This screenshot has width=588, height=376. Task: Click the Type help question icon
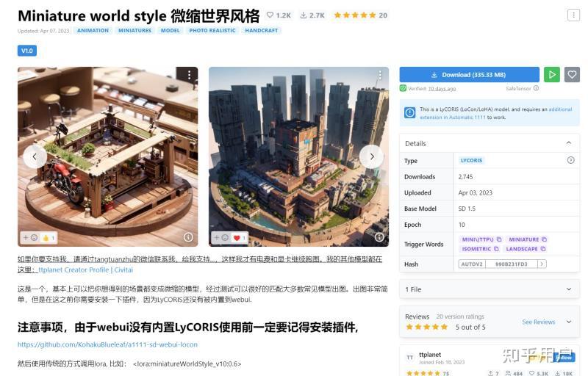[x=571, y=160]
